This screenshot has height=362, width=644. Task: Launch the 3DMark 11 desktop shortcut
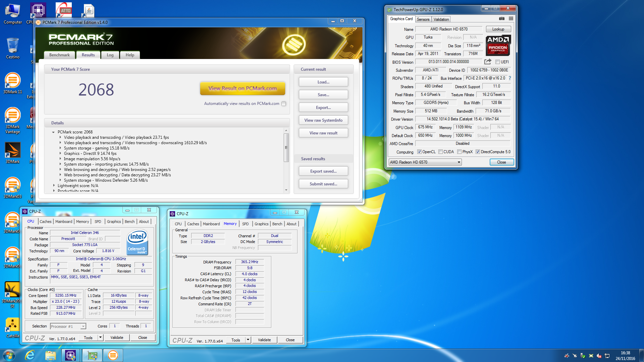click(x=13, y=83)
